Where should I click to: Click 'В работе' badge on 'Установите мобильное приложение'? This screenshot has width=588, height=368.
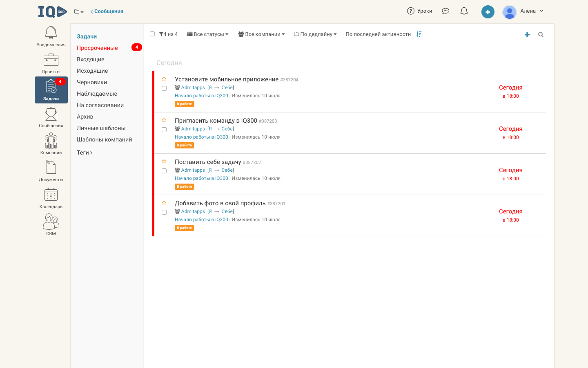pyautogui.click(x=184, y=104)
